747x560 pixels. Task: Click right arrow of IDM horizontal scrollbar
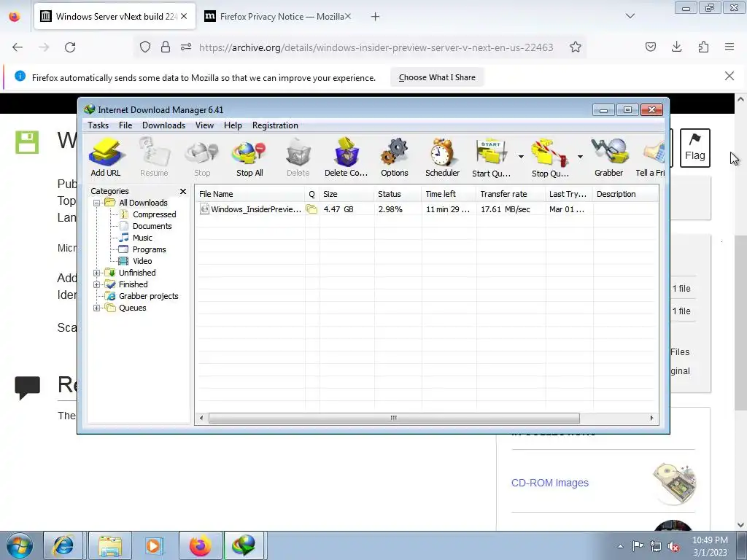pyautogui.click(x=651, y=418)
